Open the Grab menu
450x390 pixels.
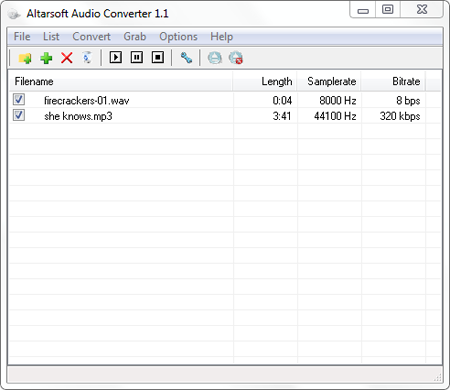click(135, 36)
